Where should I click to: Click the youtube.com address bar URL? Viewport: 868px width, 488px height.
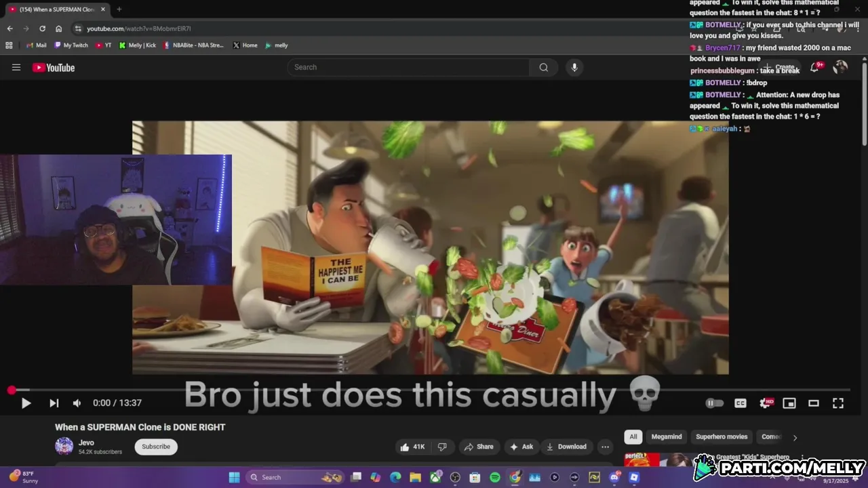[x=139, y=28]
